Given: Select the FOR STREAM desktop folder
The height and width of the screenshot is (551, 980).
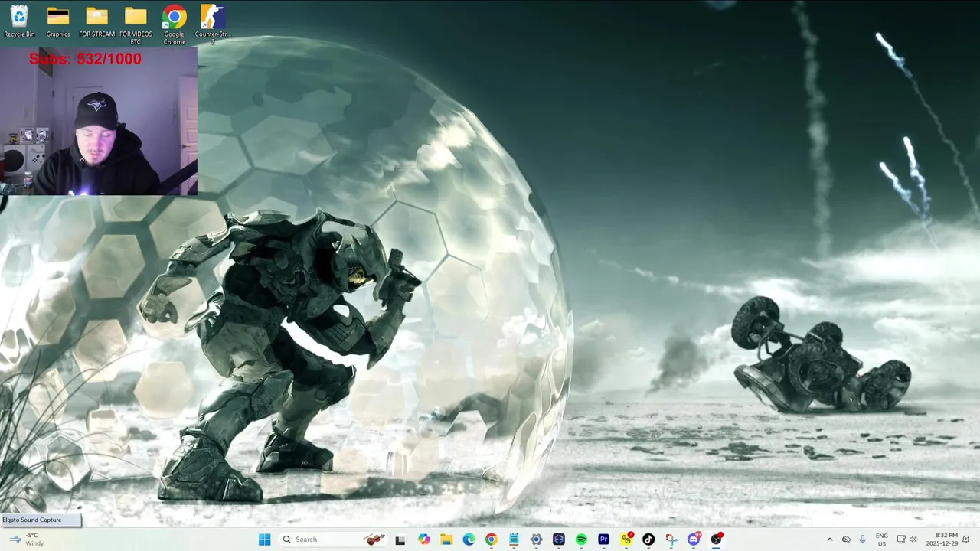Looking at the screenshot, I should click(x=96, y=21).
